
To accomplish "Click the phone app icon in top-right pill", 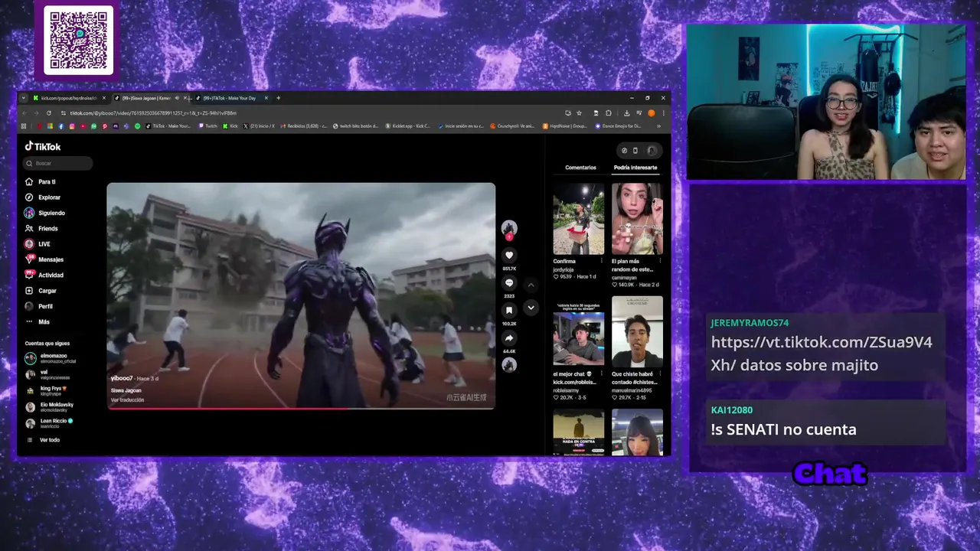I will coord(635,151).
